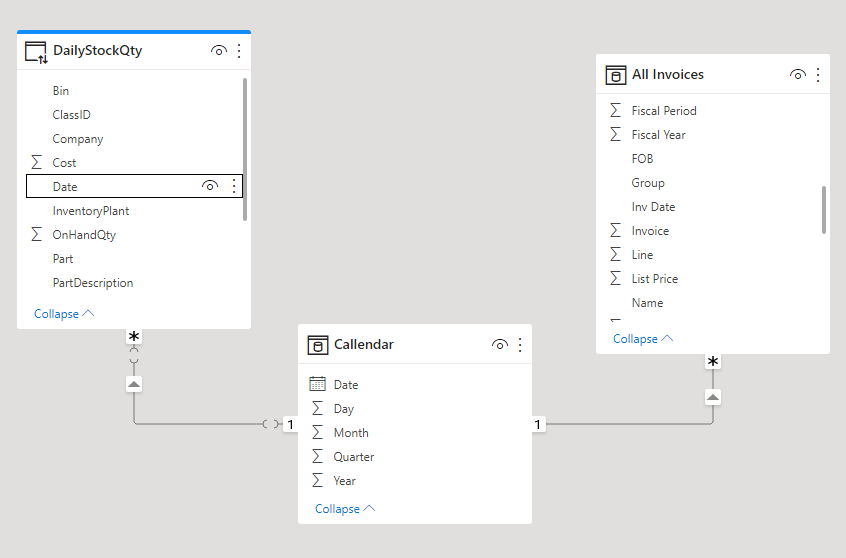The image size is (846, 558).
Task: Click sigma icon beside Fiscal Year
Action: [x=616, y=134]
